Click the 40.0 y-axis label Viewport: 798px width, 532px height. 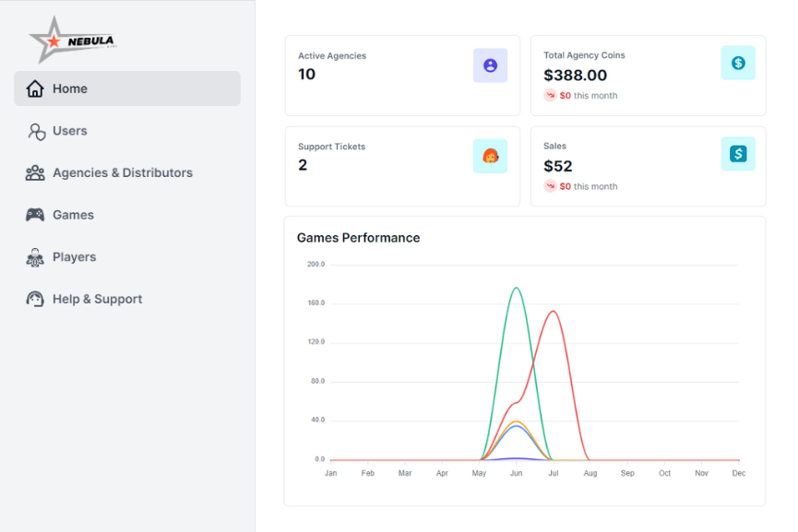click(317, 420)
